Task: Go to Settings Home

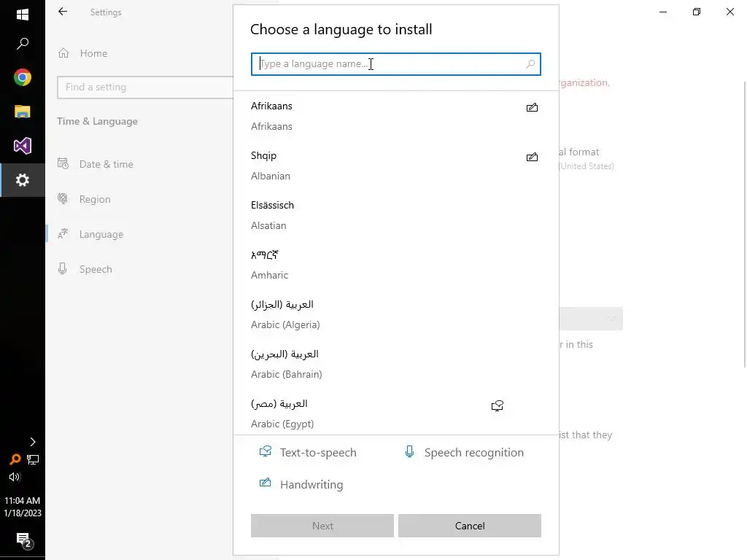Action: point(93,53)
